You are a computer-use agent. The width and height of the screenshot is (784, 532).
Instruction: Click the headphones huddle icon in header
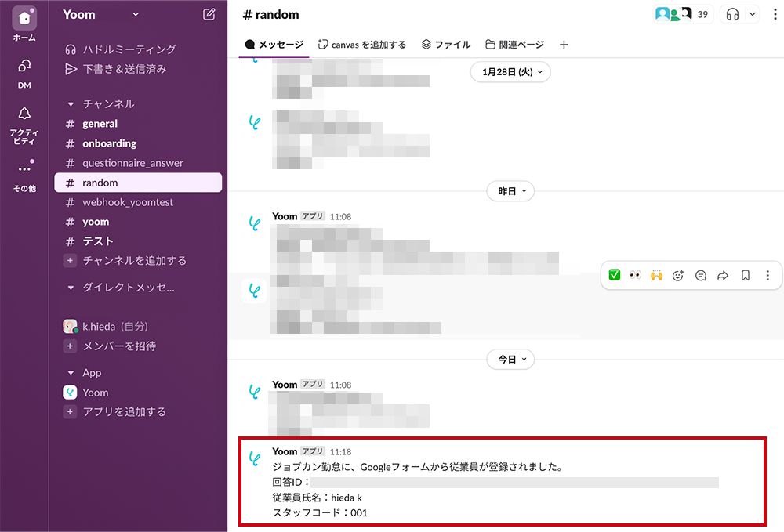732,14
